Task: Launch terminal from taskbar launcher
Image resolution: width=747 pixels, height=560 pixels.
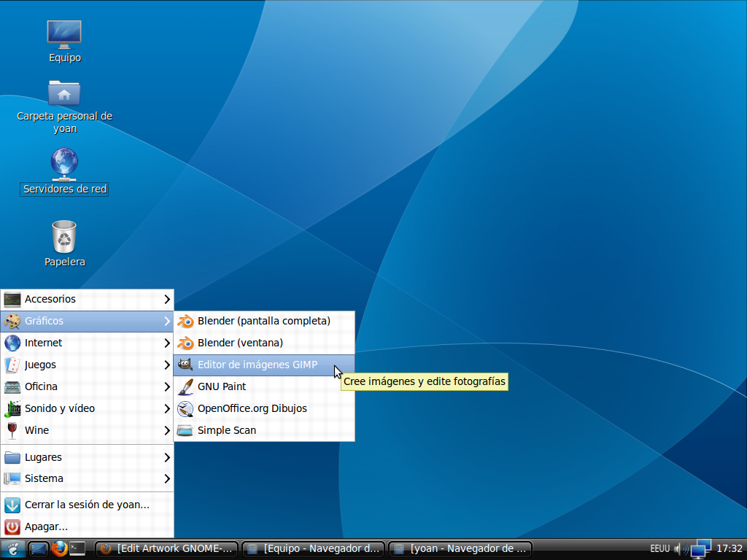Action: pyautogui.click(x=77, y=548)
